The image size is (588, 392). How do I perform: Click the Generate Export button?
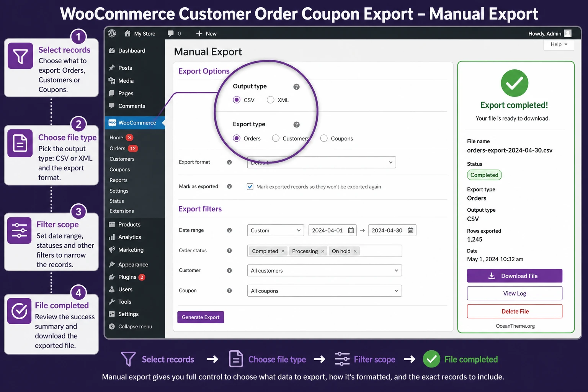[x=201, y=317]
